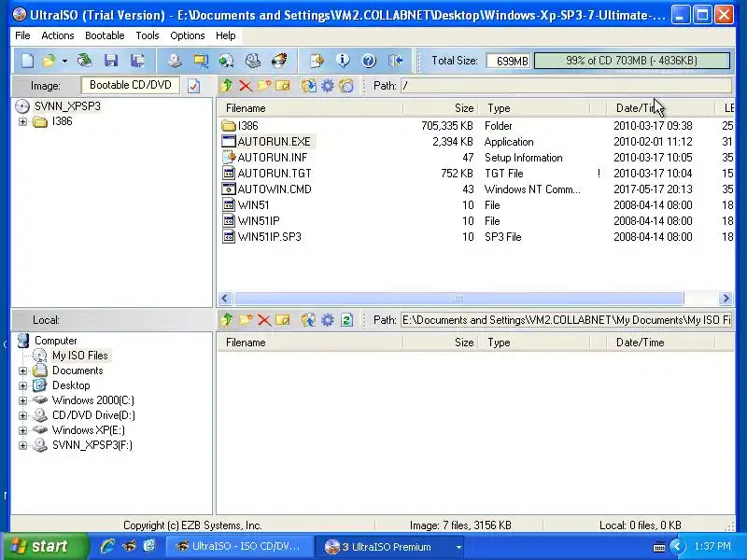The image size is (747, 560).
Task: Click the Local Path field with My ISO Files path
Action: (x=566, y=320)
